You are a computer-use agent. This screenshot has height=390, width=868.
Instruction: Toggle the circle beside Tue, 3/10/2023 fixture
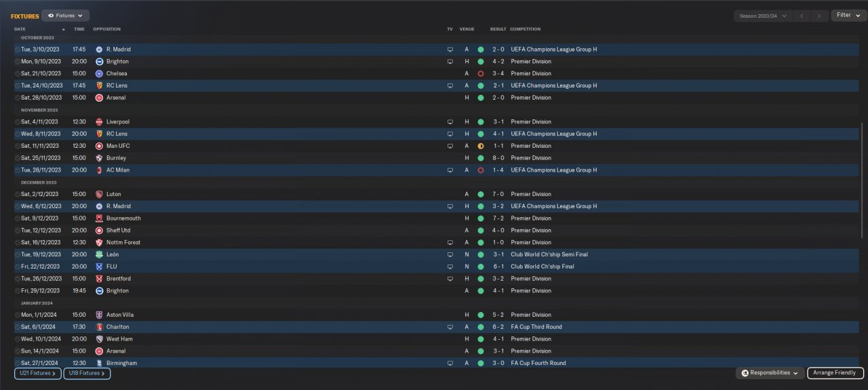pos(18,50)
